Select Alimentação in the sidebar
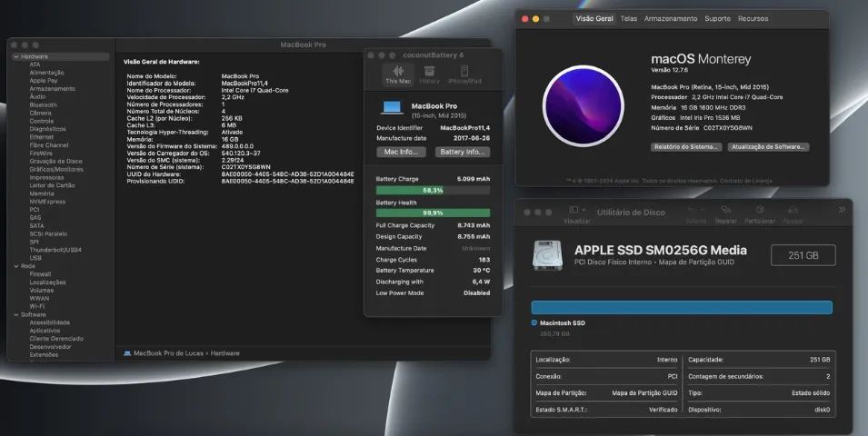 pyautogui.click(x=46, y=73)
